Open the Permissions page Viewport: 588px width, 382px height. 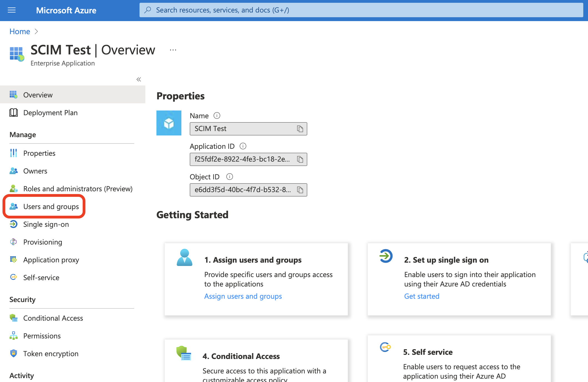point(73,336)
